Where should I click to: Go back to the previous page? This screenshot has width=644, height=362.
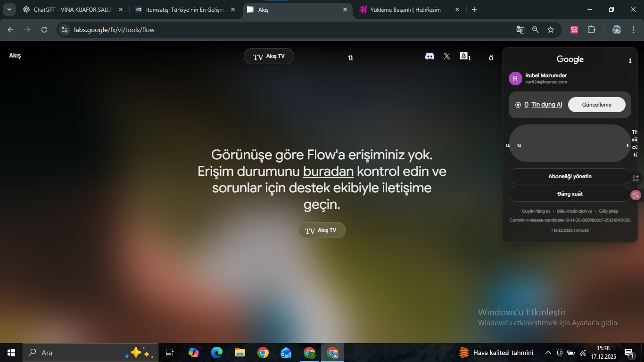pos(11,30)
